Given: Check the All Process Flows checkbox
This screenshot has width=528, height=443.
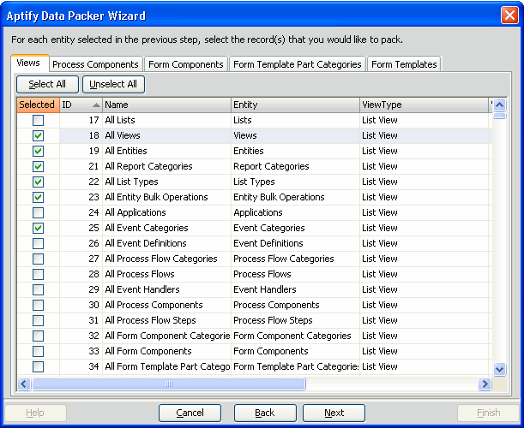Looking at the screenshot, I should click(38, 274).
